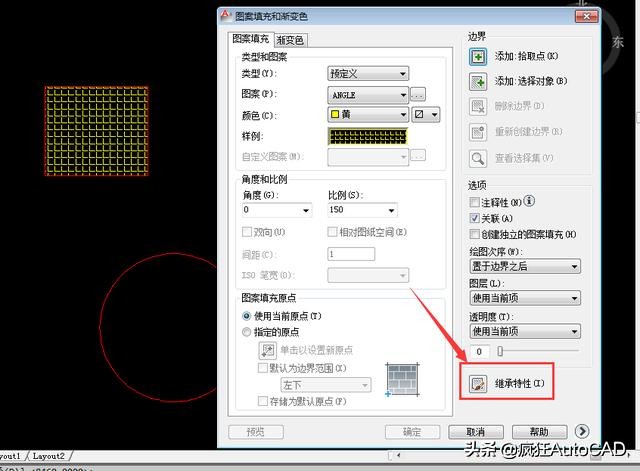Open the 绘图次序 draw order dropdown
This screenshot has height=471, width=640.
pyautogui.click(x=525, y=267)
